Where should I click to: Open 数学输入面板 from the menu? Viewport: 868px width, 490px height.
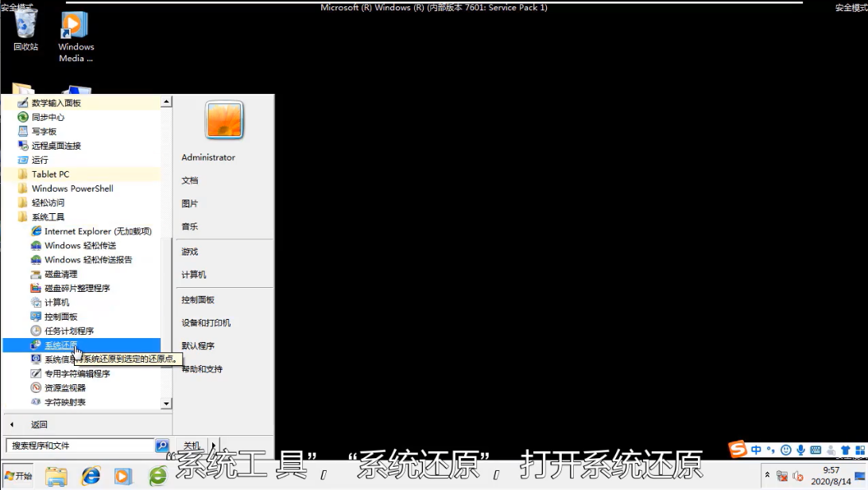click(81, 103)
